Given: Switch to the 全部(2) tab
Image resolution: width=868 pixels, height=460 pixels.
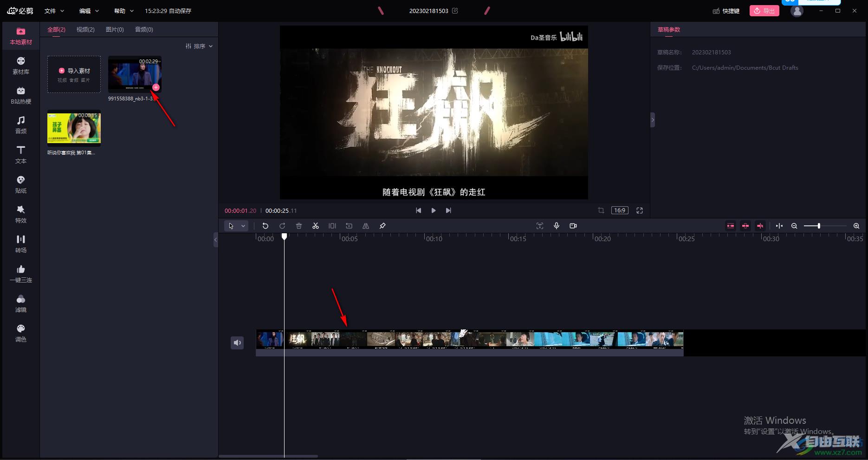Looking at the screenshot, I should (x=56, y=29).
